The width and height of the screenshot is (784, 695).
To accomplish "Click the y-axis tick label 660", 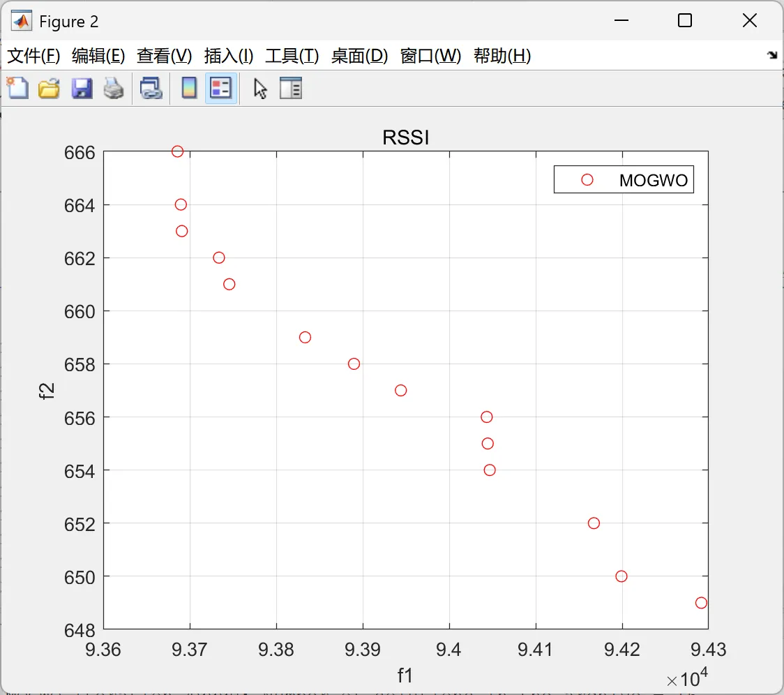I will click(80, 312).
